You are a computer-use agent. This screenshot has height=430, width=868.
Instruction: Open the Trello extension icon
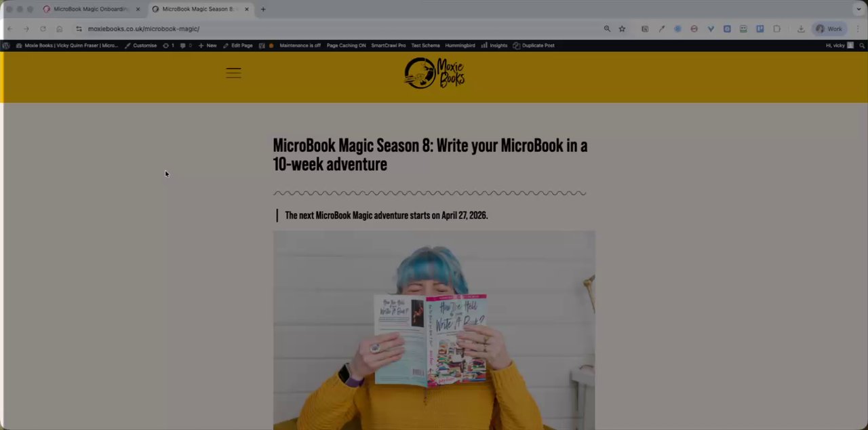[x=760, y=29]
